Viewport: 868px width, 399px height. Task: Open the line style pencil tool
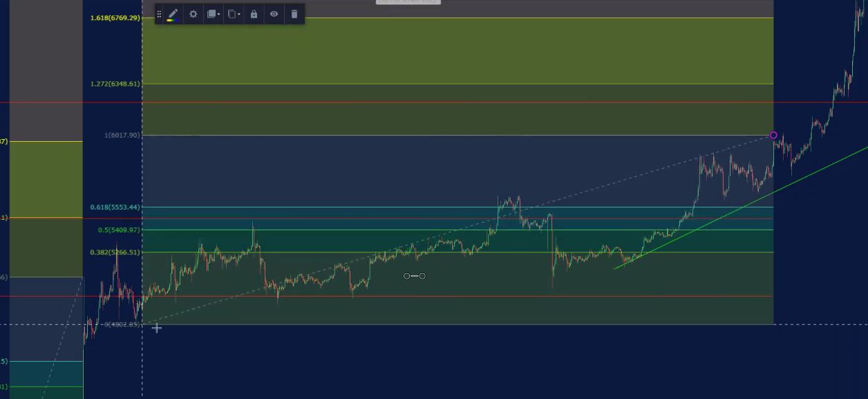(x=173, y=13)
